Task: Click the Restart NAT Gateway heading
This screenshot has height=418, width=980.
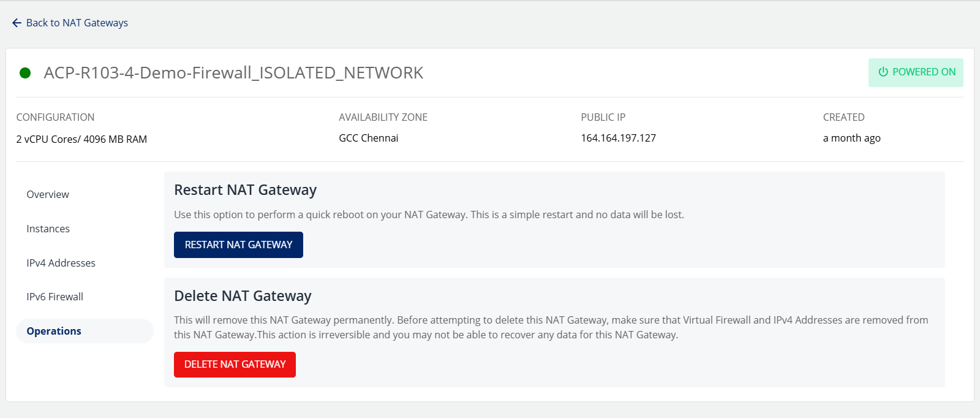Action: click(x=245, y=190)
